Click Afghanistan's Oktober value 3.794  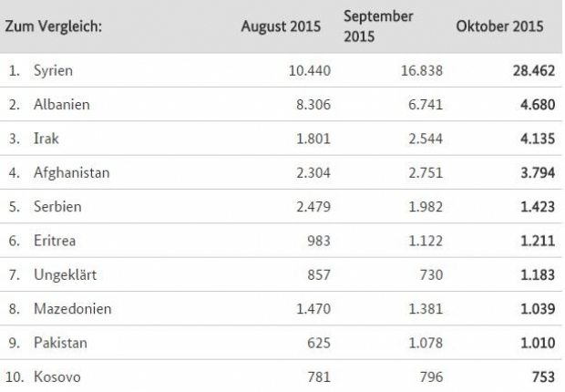(536, 171)
